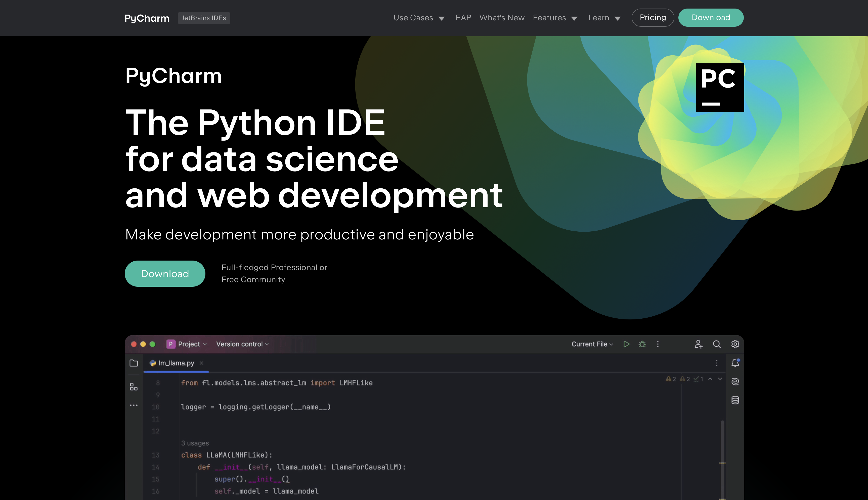This screenshot has width=868, height=500.
Task: Open the EAP page
Action: pyautogui.click(x=463, y=18)
